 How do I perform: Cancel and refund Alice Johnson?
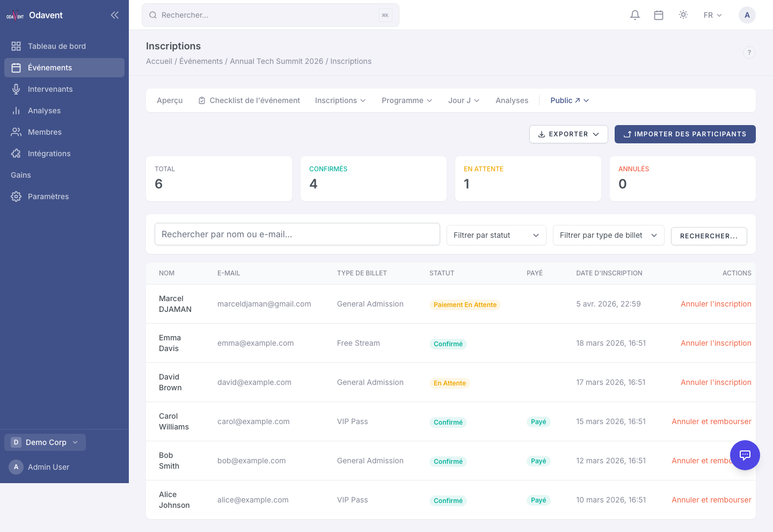(x=711, y=500)
